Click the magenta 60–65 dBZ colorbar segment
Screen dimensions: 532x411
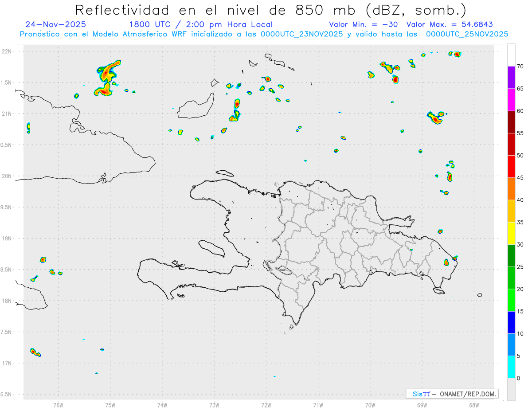[x=511, y=99]
